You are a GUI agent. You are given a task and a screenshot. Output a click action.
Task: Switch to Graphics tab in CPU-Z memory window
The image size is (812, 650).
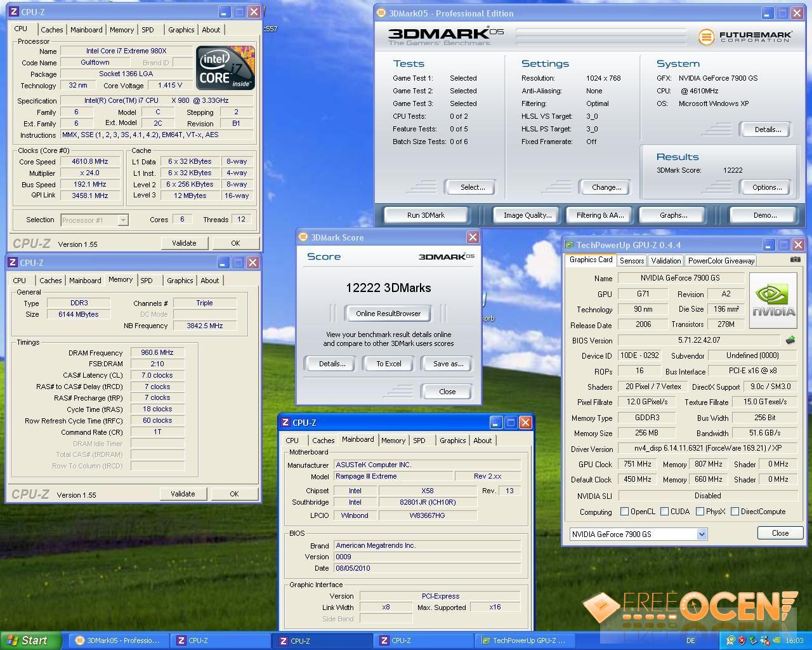click(x=180, y=281)
